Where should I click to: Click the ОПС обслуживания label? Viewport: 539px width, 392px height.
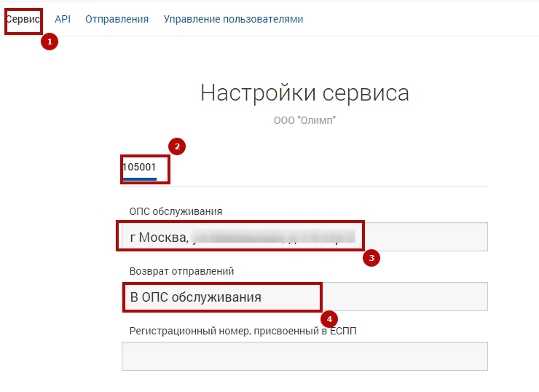click(176, 211)
